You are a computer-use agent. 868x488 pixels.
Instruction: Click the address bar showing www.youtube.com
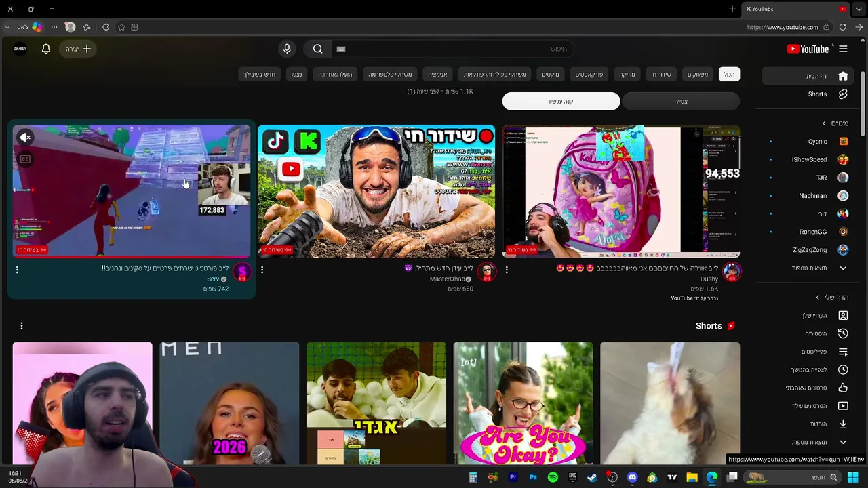(x=782, y=27)
